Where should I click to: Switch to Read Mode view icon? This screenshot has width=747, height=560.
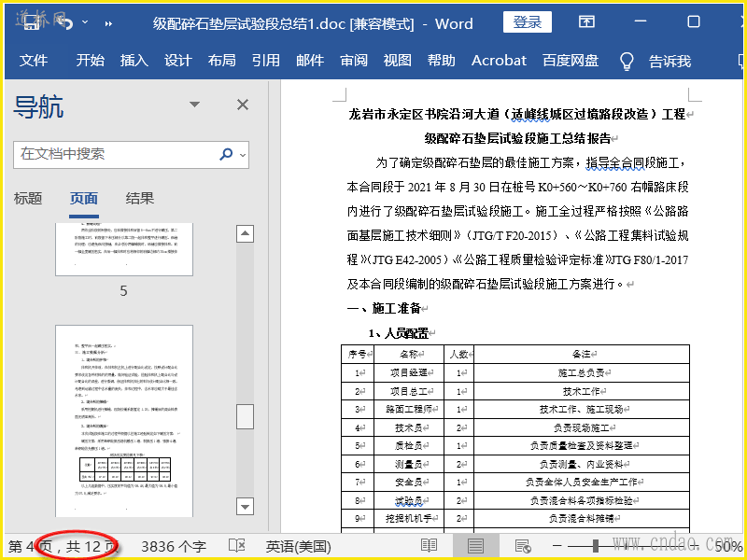(x=429, y=546)
